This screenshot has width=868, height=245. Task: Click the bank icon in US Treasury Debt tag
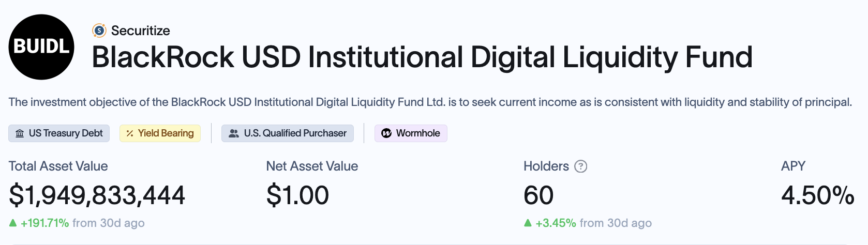[20, 133]
